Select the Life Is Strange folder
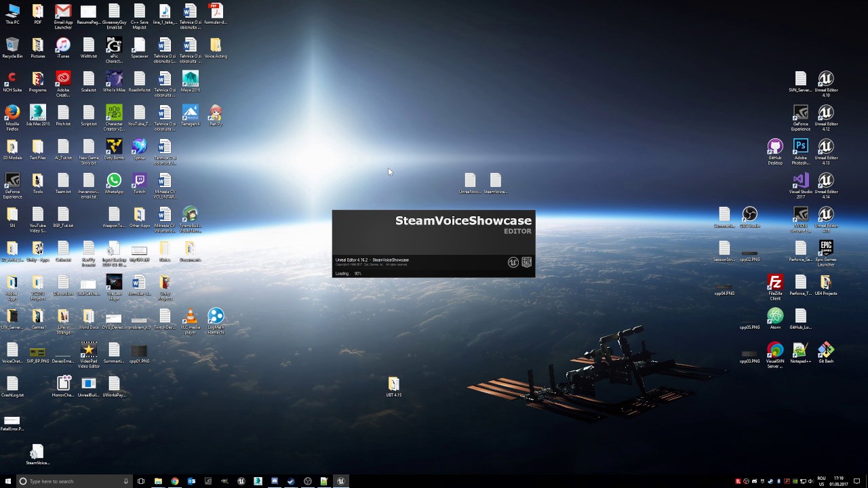The height and width of the screenshot is (488, 868). [63, 321]
